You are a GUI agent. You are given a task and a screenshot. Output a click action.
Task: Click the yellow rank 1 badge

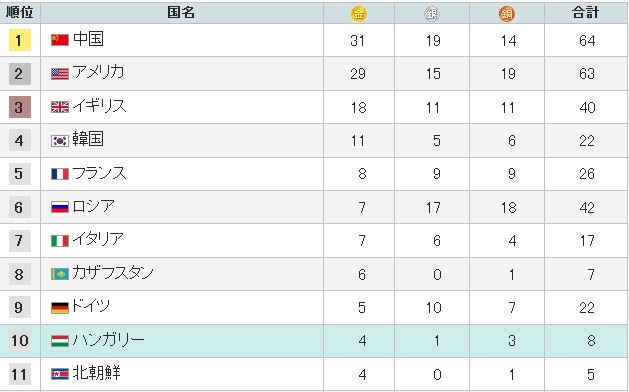[x=20, y=40]
